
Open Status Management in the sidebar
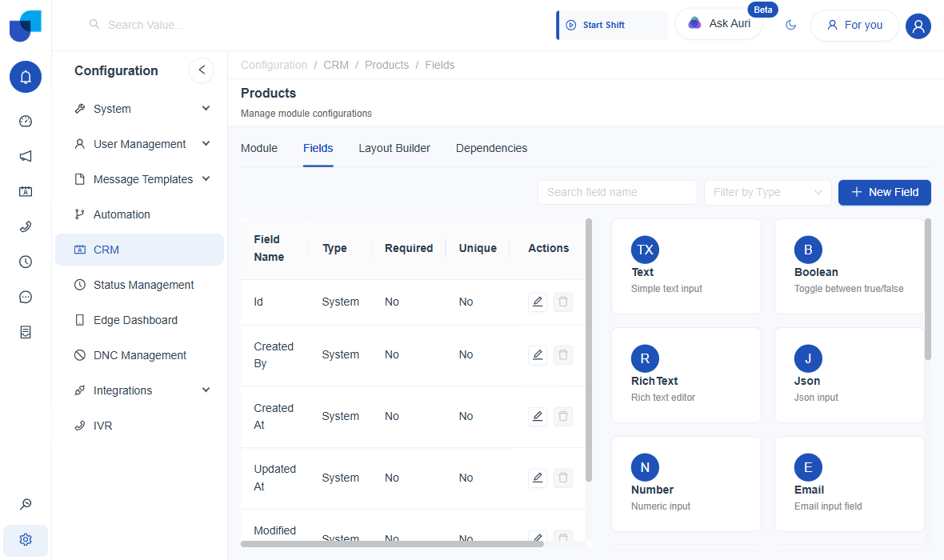pyautogui.click(x=140, y=285)
